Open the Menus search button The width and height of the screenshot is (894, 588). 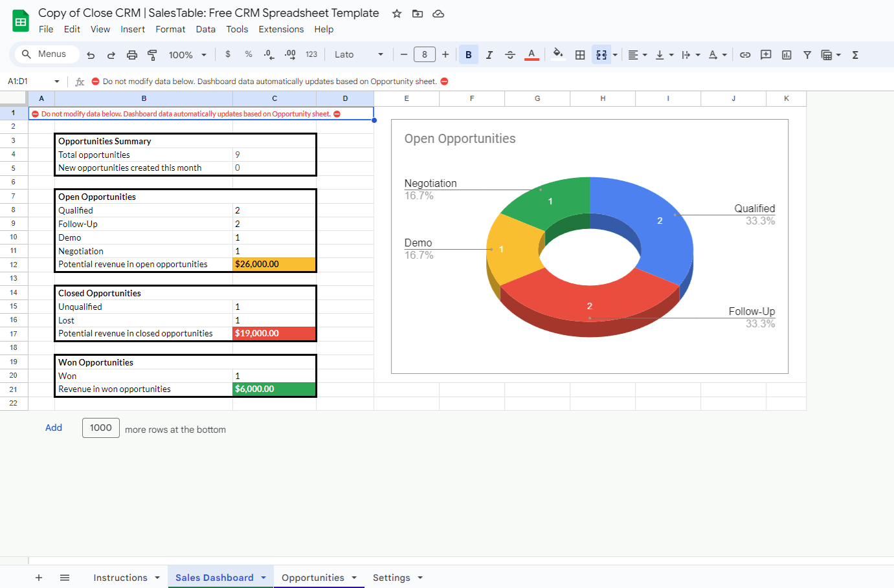[x=45, y=54]
